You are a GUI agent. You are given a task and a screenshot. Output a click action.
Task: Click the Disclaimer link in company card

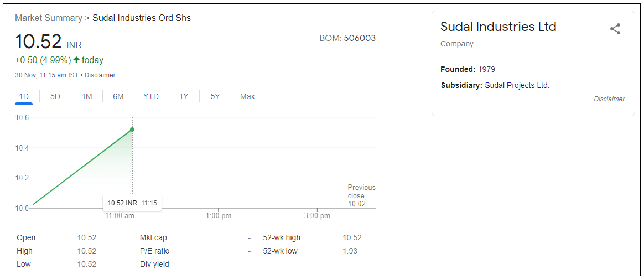point(609,99)
